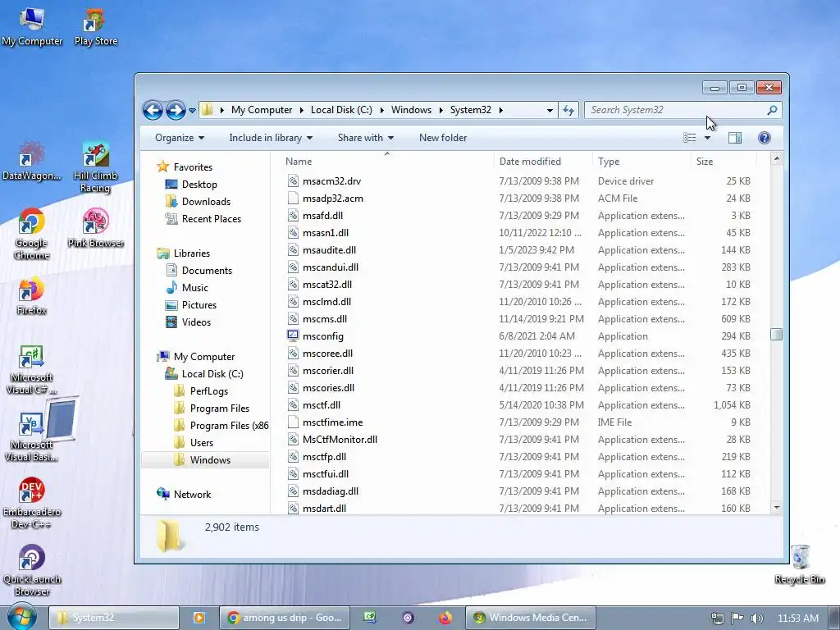The width and height of the screenshot is (840, 630).
Task: Select Windows in address breadcrumb
Action: pyautogui.click(x=411, y=110)
